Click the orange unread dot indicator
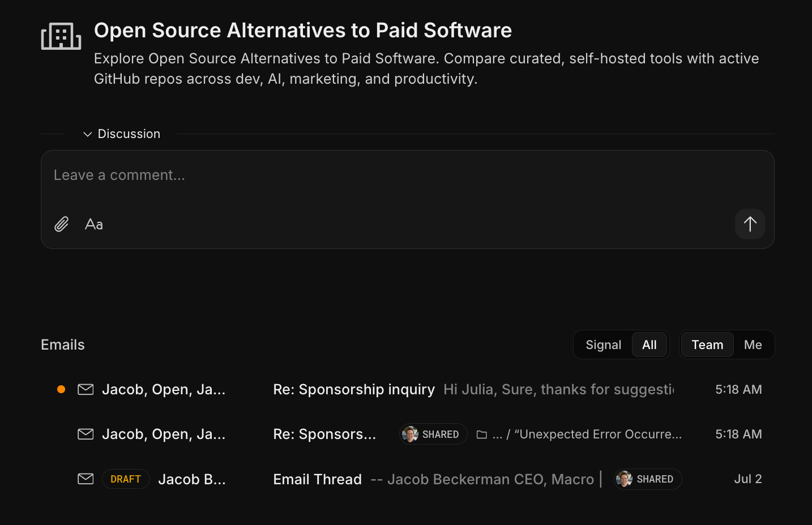The height and width of the screenshot is (525, 812). [x=61, y=389]
